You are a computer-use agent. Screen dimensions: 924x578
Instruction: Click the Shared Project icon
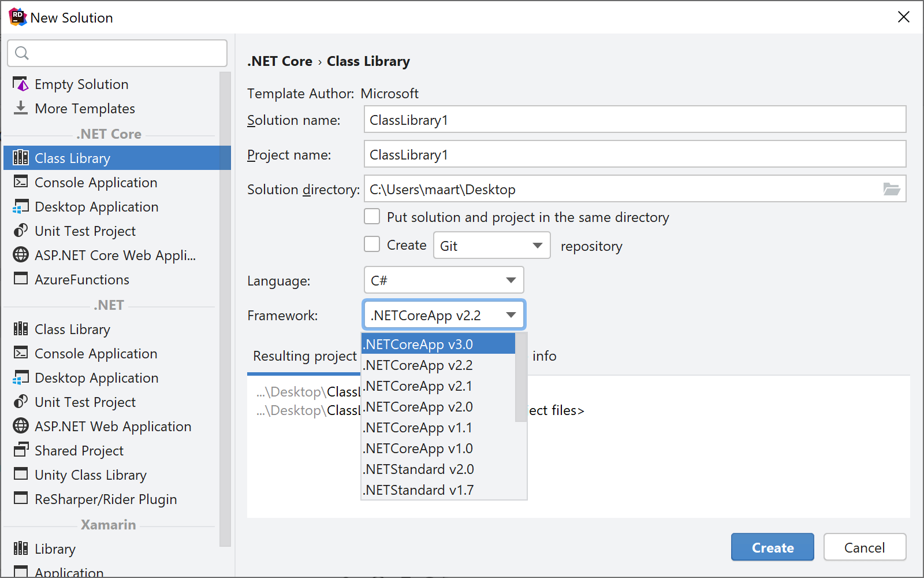click(x=21, y=450)
